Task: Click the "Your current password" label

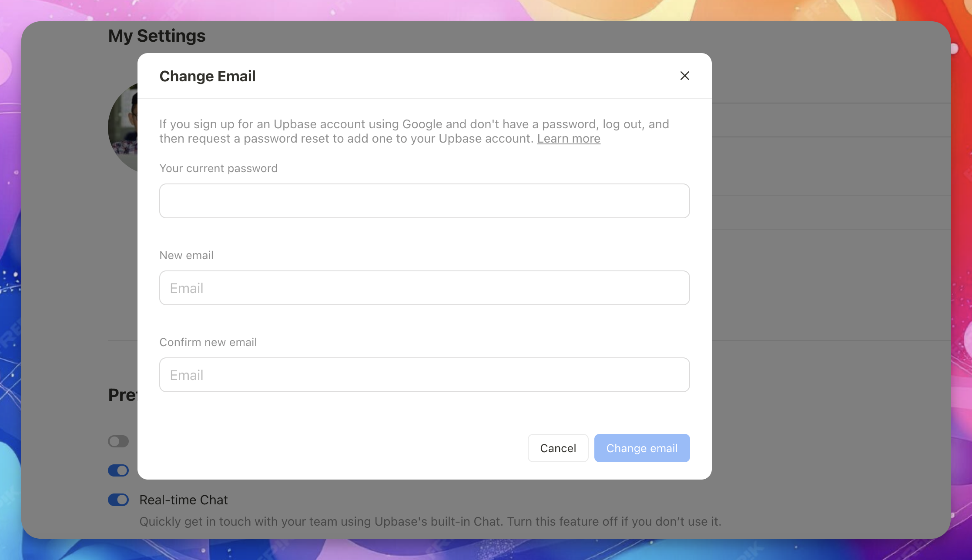Action: 218,168
